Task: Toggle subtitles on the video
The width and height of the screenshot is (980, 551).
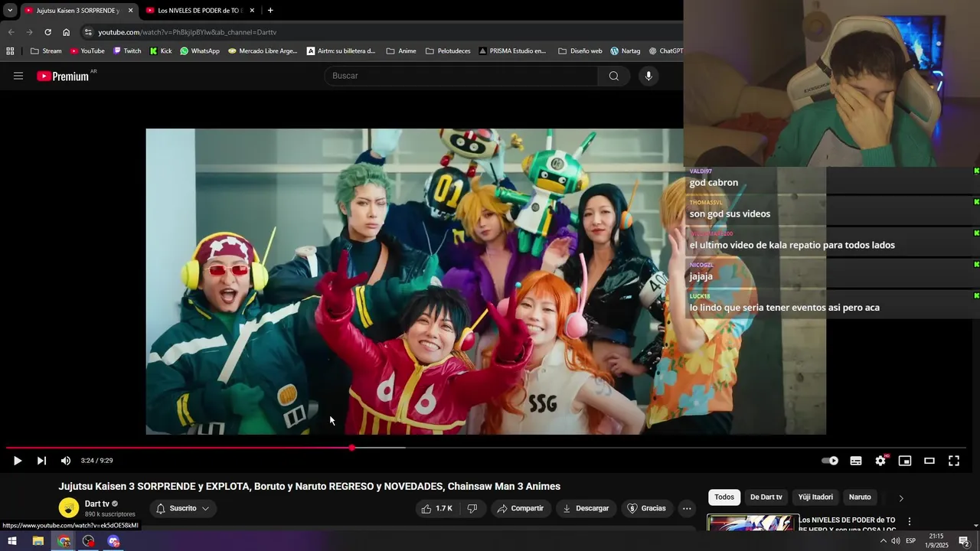Action: (x=856, y=461)
